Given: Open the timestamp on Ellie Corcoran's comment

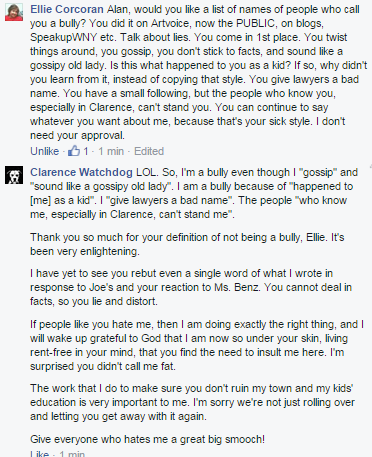Looking at the screenshot, I should tap(111, 151).
